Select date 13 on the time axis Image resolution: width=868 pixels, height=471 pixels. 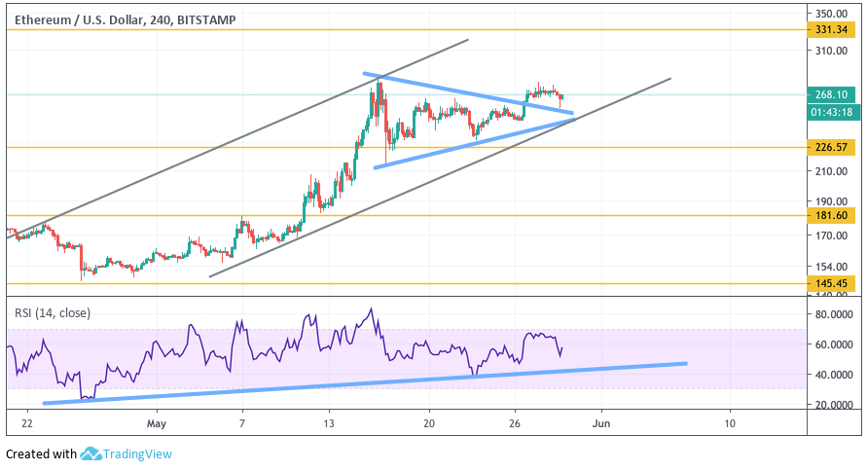[x=329, y=424]
